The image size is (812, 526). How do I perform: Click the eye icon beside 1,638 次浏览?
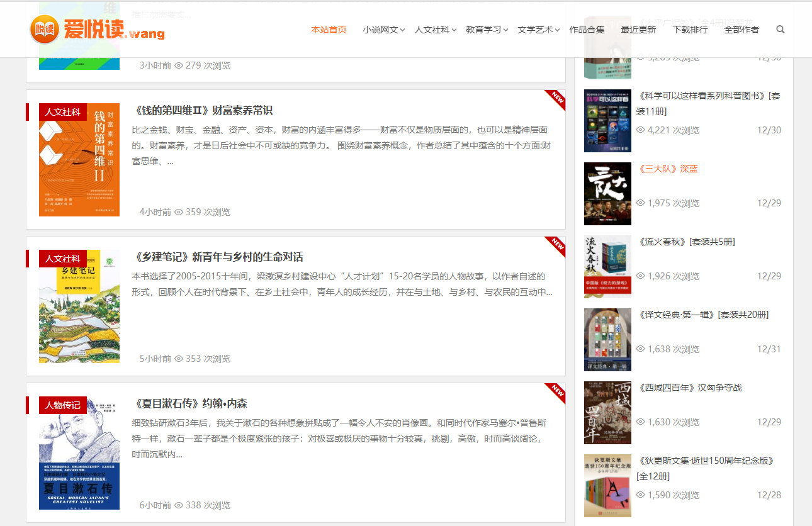pyautogui.click(x=641, y=349)
